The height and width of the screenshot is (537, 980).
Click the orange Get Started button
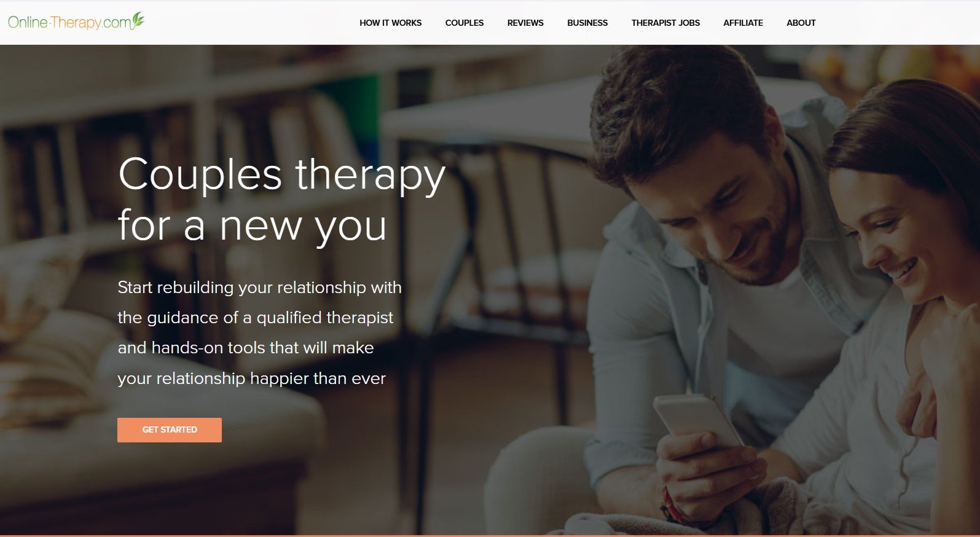click(x=170, y=429)
